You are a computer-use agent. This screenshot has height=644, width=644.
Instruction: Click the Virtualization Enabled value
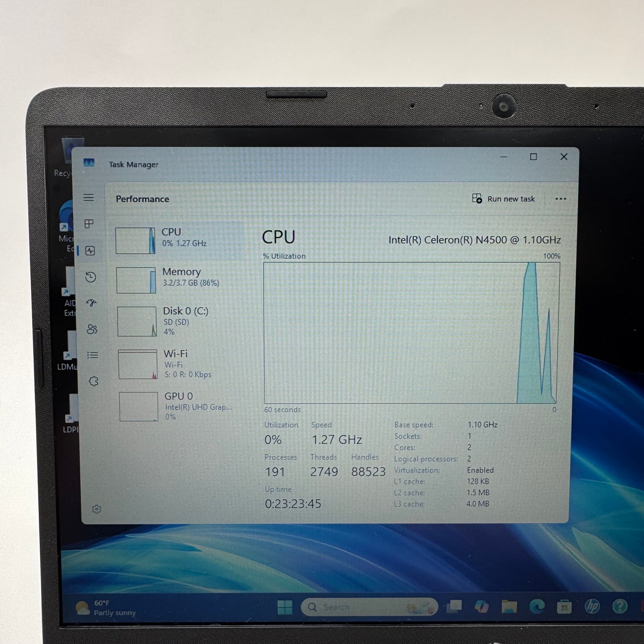480,470
